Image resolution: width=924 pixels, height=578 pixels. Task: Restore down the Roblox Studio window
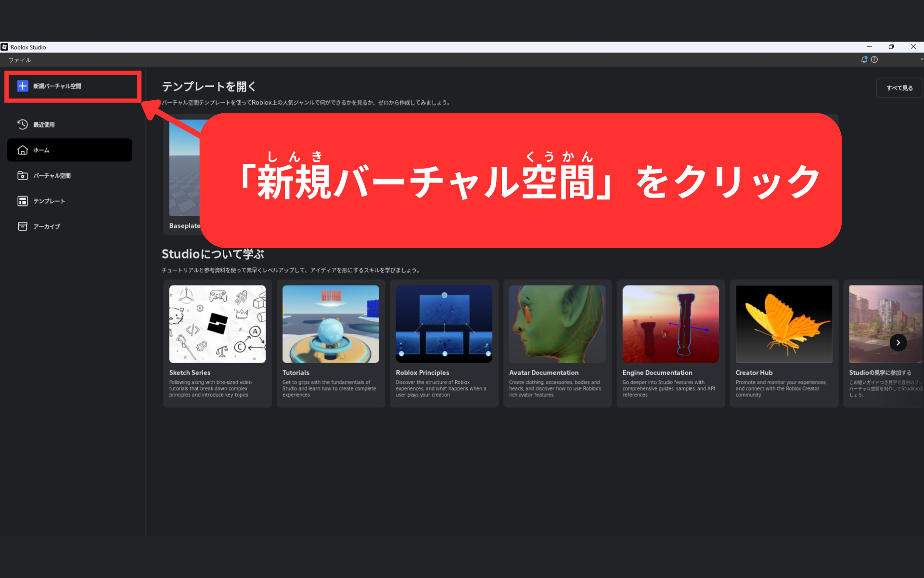pos(891,47)
